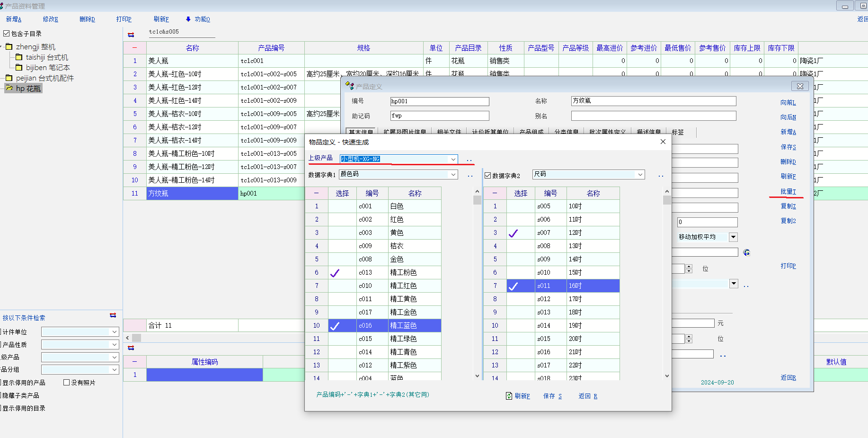Click 保存 S in quick-generate dialog
Viewport: 868px width, 438px height.
pos(552,396)
